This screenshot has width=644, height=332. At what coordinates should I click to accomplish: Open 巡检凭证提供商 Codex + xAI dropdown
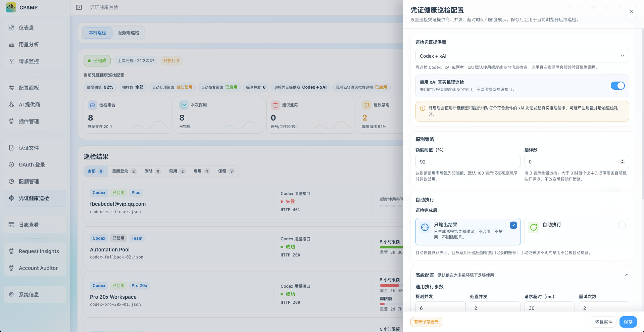point(522,56)
